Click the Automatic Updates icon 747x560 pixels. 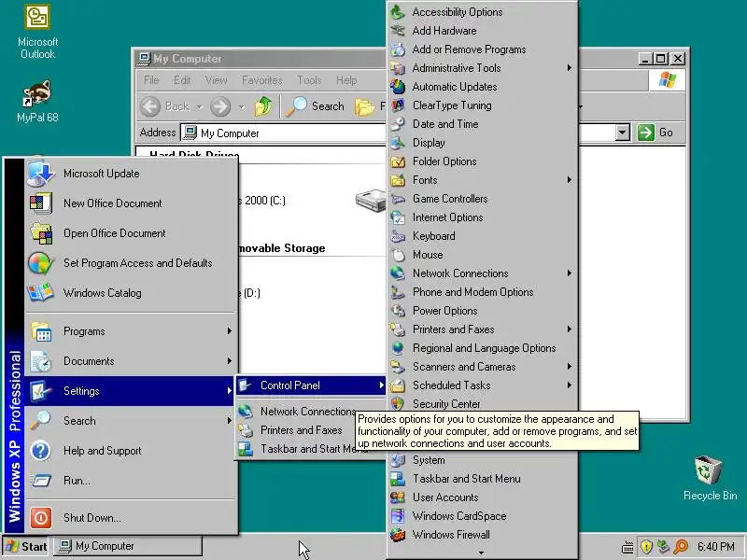coord(398,87)
